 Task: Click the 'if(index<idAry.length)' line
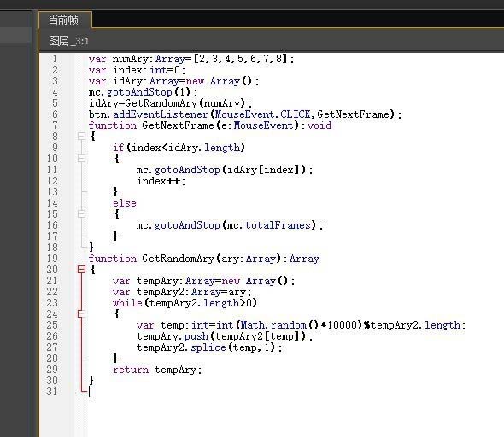[x=179, y=148]
